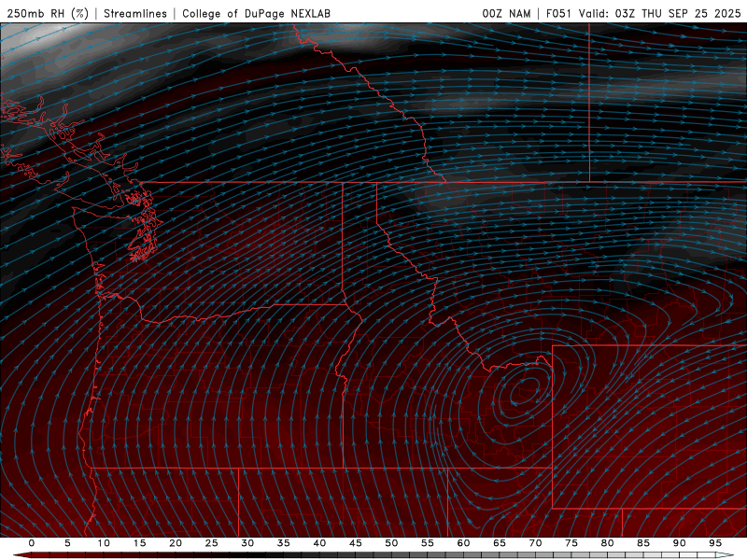Viewport: 747px width, 560px height.
Task: Click the '250mb RH (%)' title text
Action: 48,13
